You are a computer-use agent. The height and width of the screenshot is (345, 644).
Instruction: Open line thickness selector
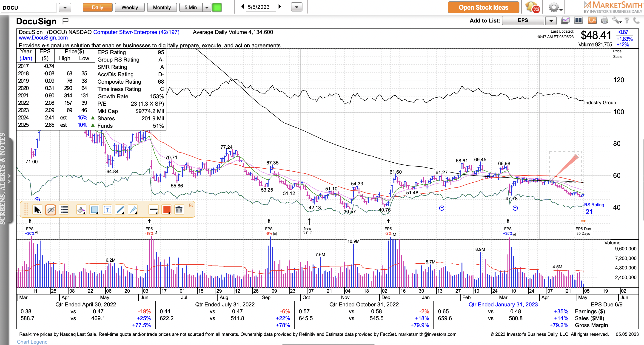[x=154, y=210]
